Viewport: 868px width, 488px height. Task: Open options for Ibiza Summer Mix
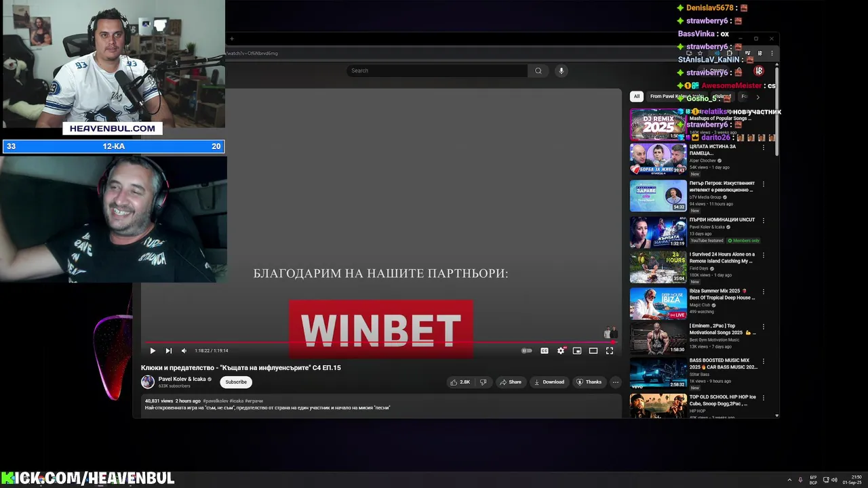point(764,291)
